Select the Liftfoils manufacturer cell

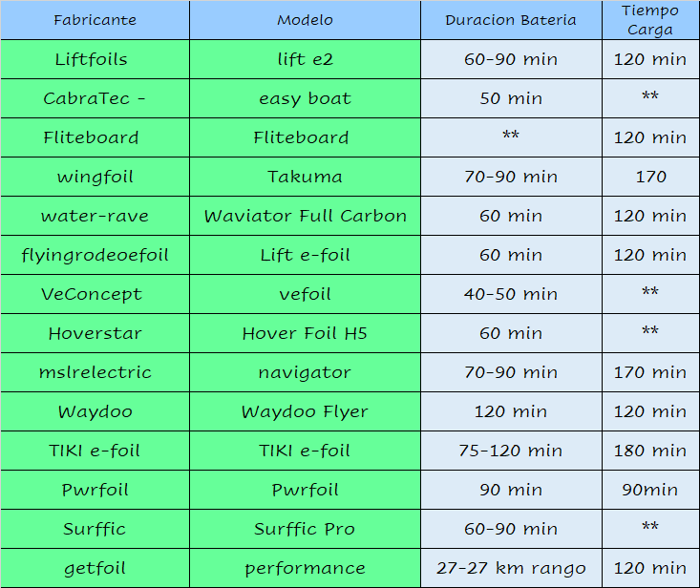(95, 59)
